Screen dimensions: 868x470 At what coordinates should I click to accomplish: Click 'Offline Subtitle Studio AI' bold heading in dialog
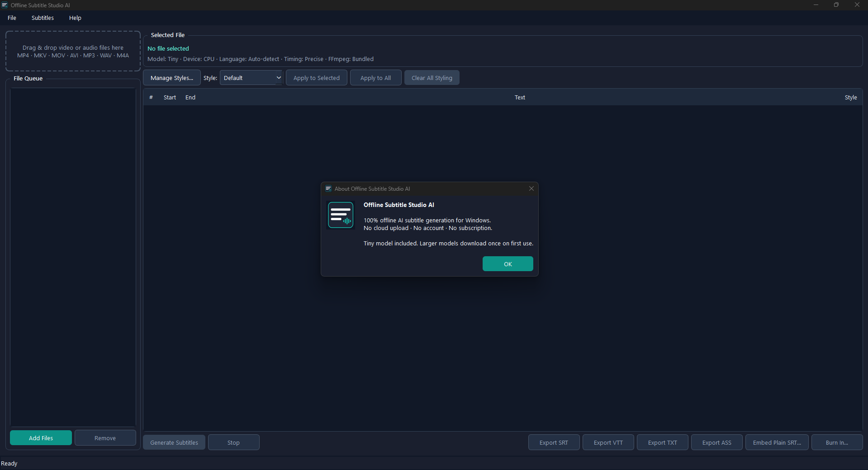coord(399,205)
